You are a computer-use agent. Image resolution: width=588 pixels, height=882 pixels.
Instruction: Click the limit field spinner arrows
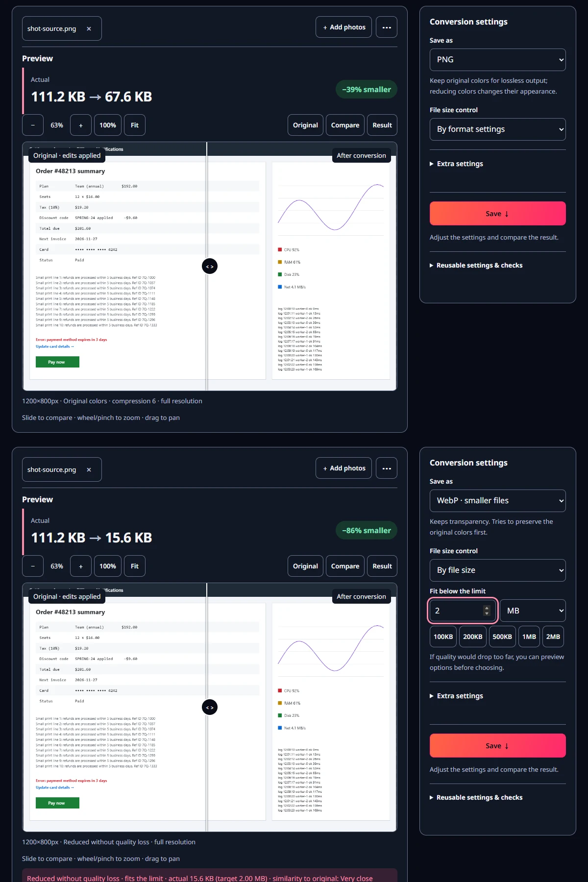(487, 611)
